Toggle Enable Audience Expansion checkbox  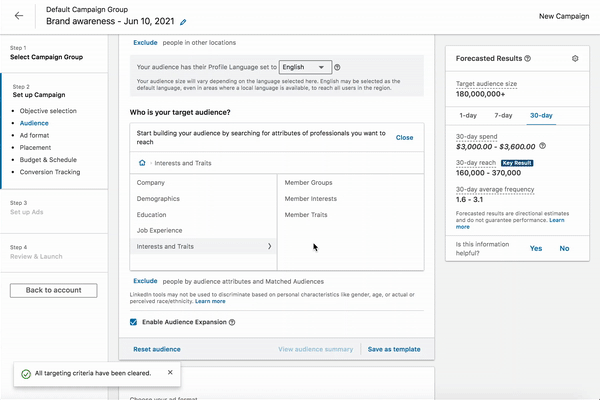135,322
